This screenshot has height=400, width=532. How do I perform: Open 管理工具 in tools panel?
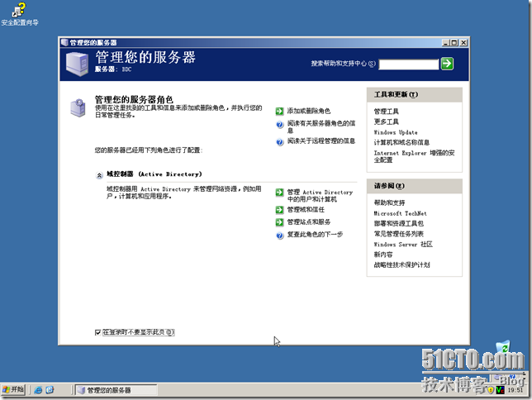pyautogui.click(x=386, y=112)
